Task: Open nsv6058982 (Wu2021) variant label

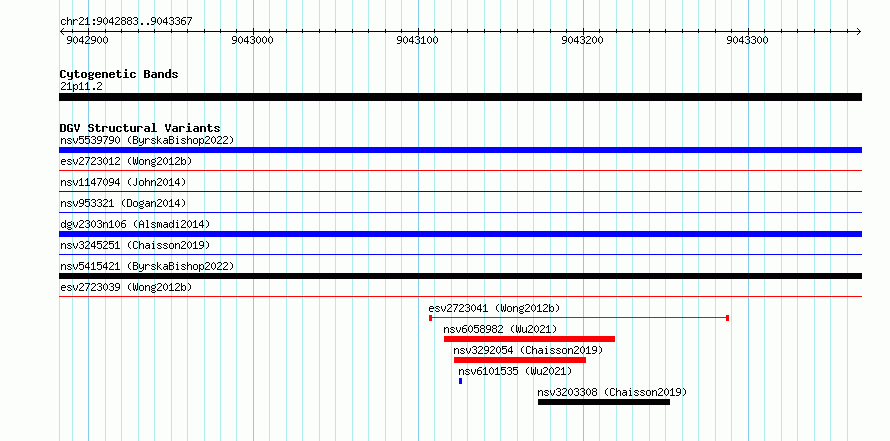Action: 501,329
